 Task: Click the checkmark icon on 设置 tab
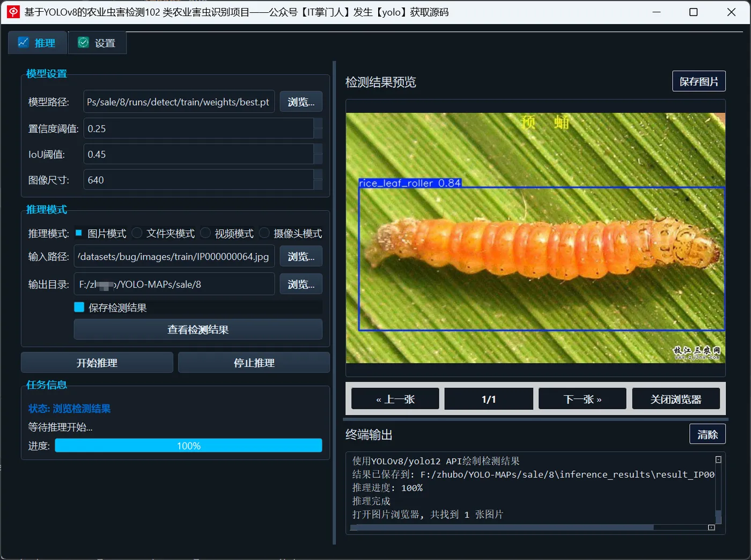tap(83, 42)
